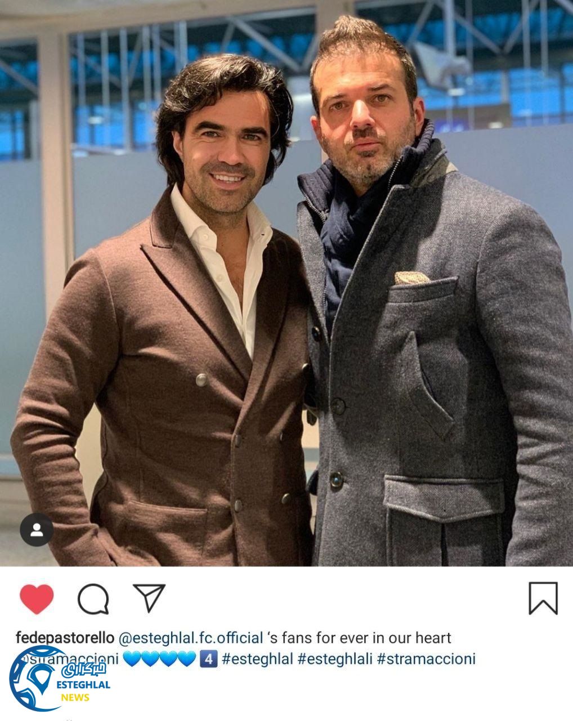This screenshot has height=728, width=573.
Task: Share the post using paper plane icon
Action: tap(149, 597)
